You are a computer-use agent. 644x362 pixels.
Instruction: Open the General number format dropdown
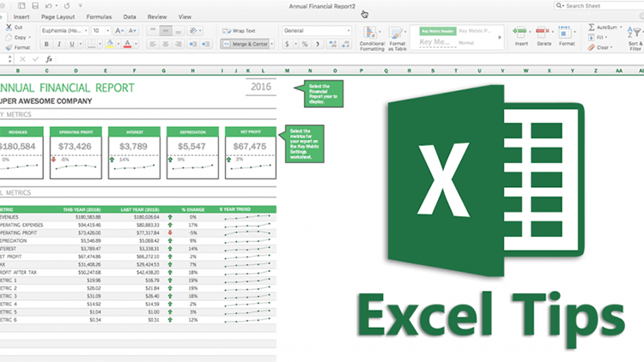[x=317, y=31]
